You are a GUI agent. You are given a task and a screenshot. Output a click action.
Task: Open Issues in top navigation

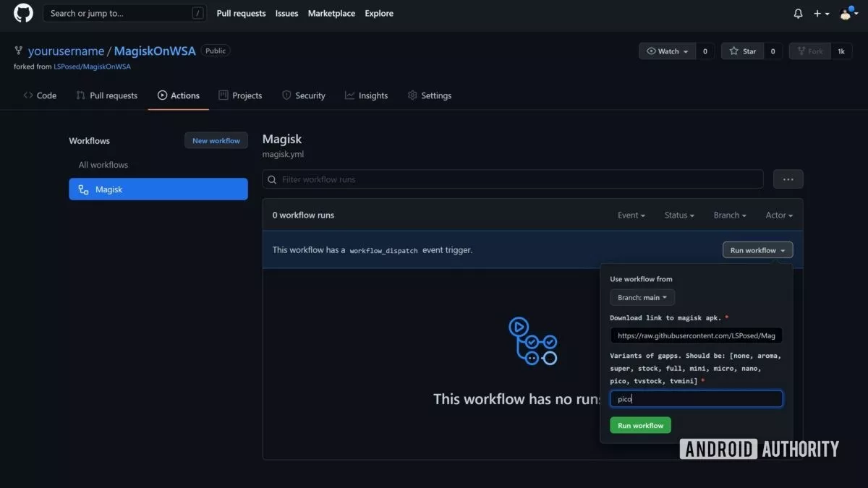tap(286, 13)
